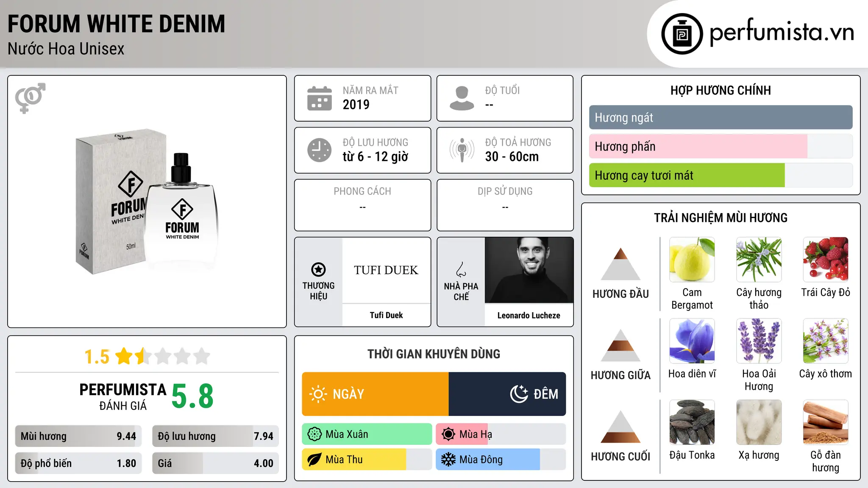
Task: Click the FORUM WHITE DENIM title
Action: click(x=117, y=24)
